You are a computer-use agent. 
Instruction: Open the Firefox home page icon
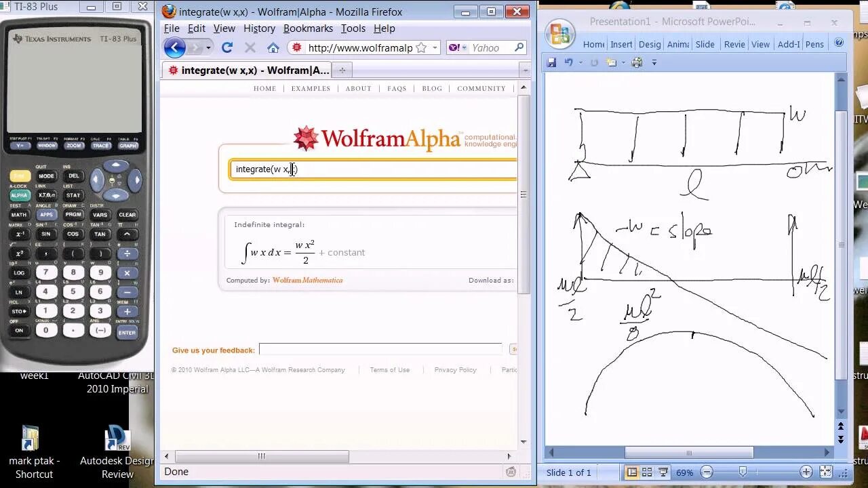tap(273, 47)
